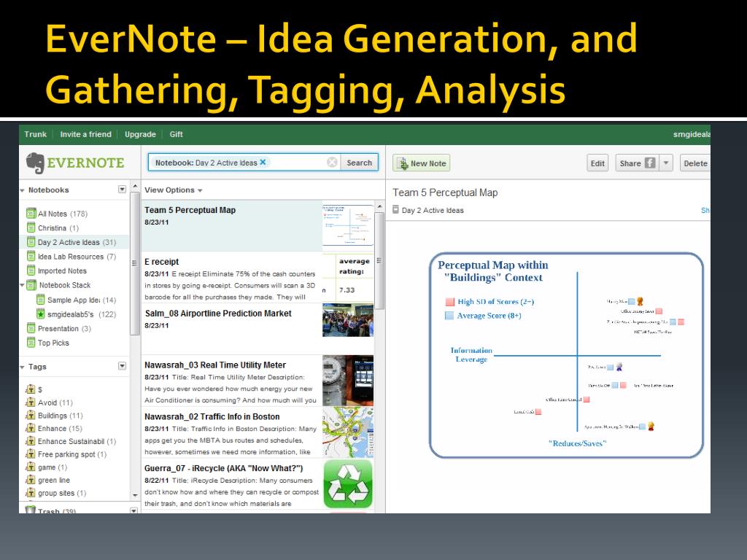
Task: Open the View Options dropdown
Action: pos(174,190)
